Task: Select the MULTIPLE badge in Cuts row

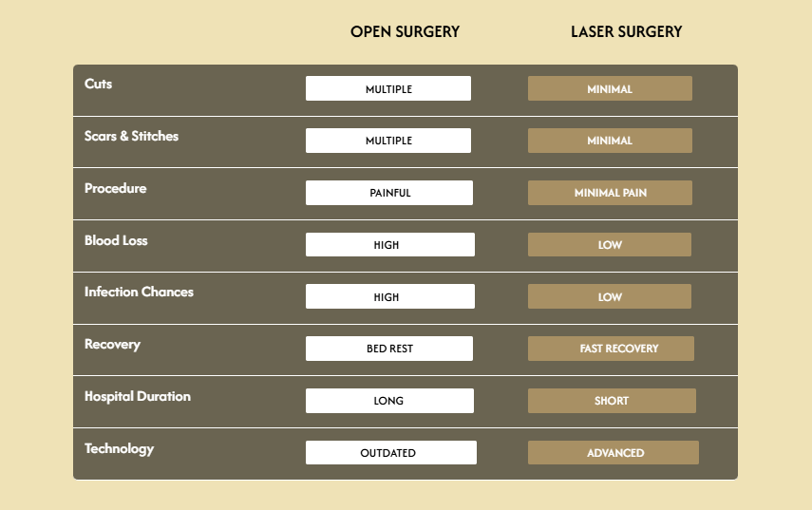Action: [388, 88]
